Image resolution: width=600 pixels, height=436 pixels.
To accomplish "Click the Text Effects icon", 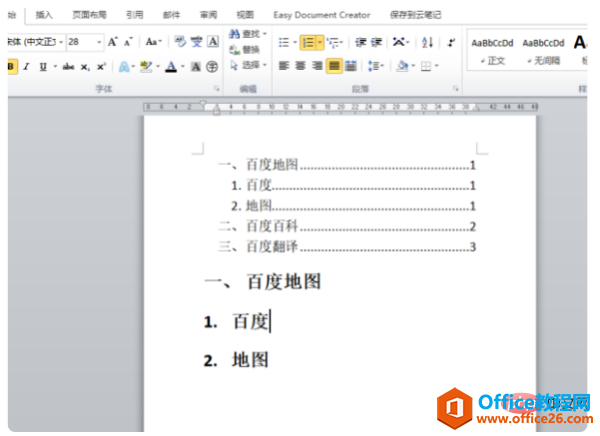I will point(124,67).
